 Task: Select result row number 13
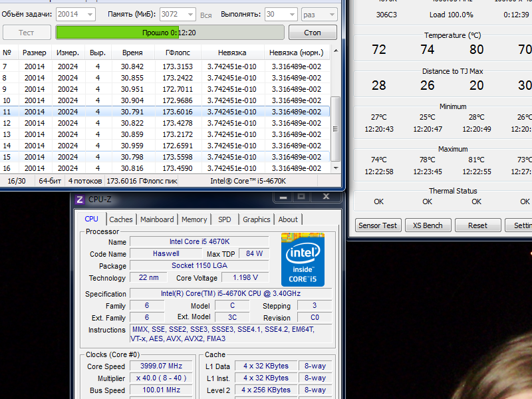click(x=165, y=134)
